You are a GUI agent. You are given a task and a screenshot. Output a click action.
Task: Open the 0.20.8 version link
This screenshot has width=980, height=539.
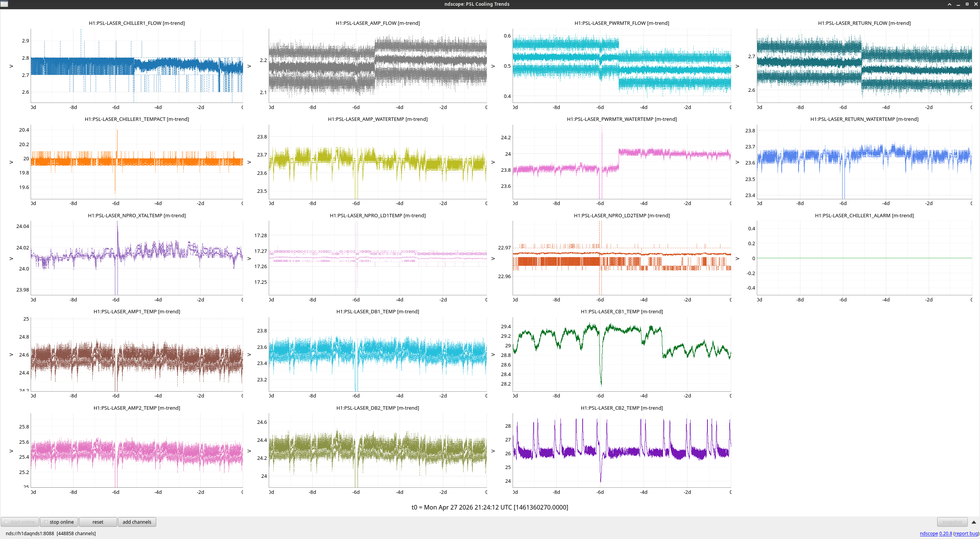(x=946, y=533)
